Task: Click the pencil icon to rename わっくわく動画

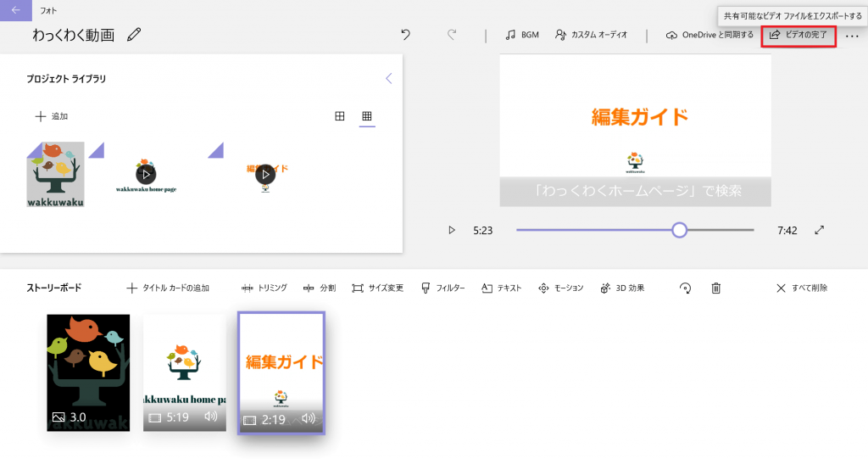Action: coord(134,35)
